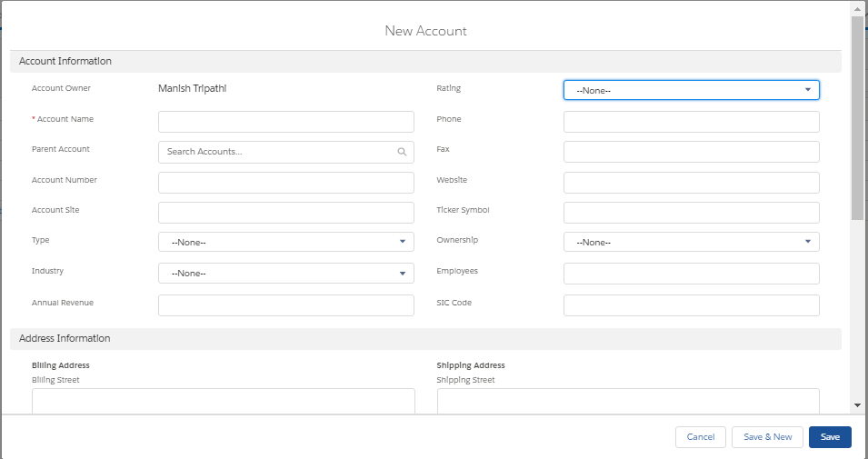Click the Billing Street text area
The width and height of the screenshot is (868, 459).
(223, 401)
